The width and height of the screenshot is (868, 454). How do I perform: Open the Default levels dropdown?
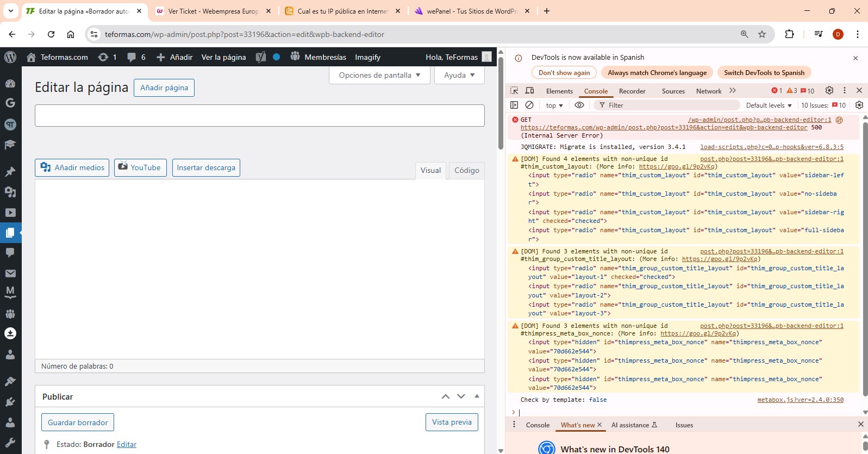(769, 105)
